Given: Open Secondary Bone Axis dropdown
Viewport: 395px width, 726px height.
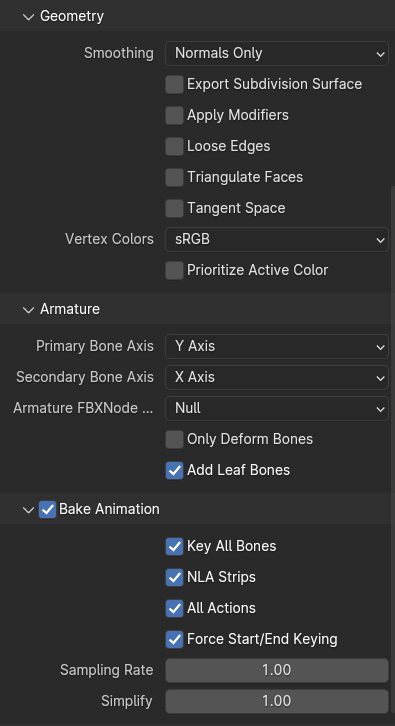Looking at the screenshot, I should coord(277,377).
